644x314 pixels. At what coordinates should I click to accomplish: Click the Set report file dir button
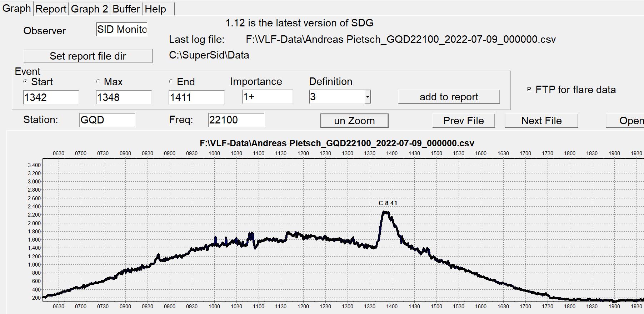point(88,56)
